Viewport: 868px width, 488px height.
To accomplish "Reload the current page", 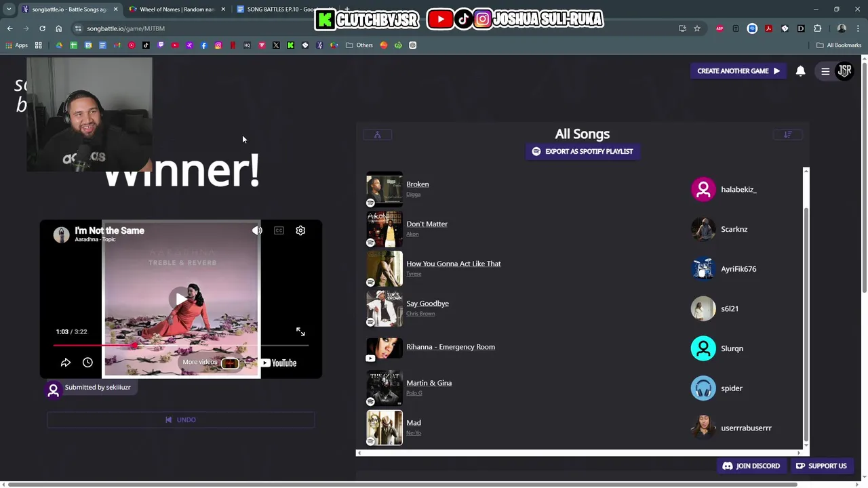I will click(42, 28).
